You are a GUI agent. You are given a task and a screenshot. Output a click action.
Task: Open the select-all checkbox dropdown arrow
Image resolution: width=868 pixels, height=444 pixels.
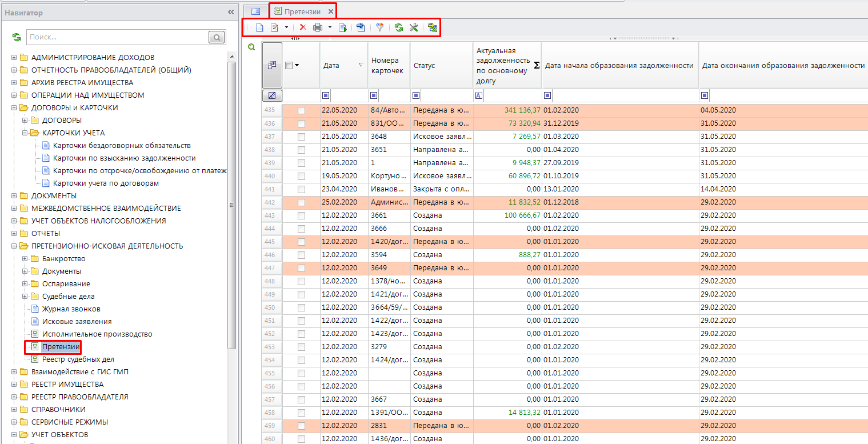click(x=297, y=66)
